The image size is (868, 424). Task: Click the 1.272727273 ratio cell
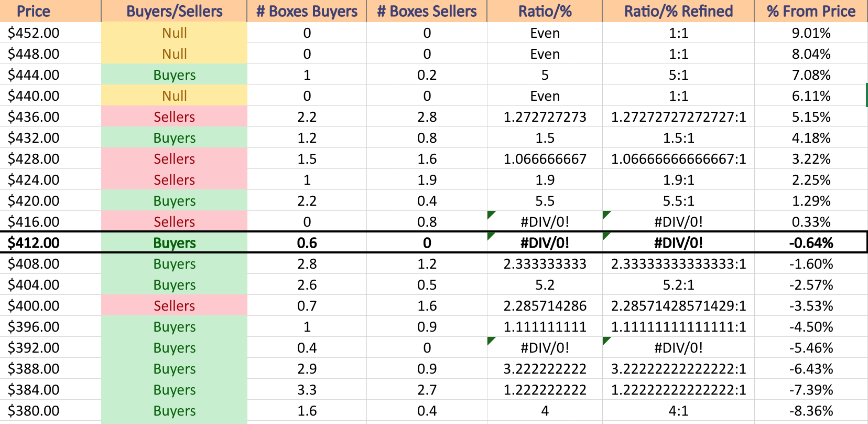coord(545,116)
